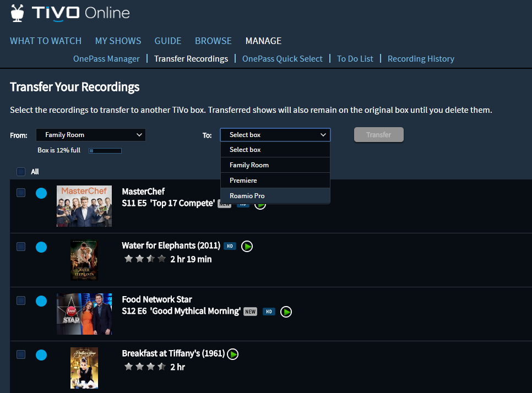Click the MasterChef title text

143,192
